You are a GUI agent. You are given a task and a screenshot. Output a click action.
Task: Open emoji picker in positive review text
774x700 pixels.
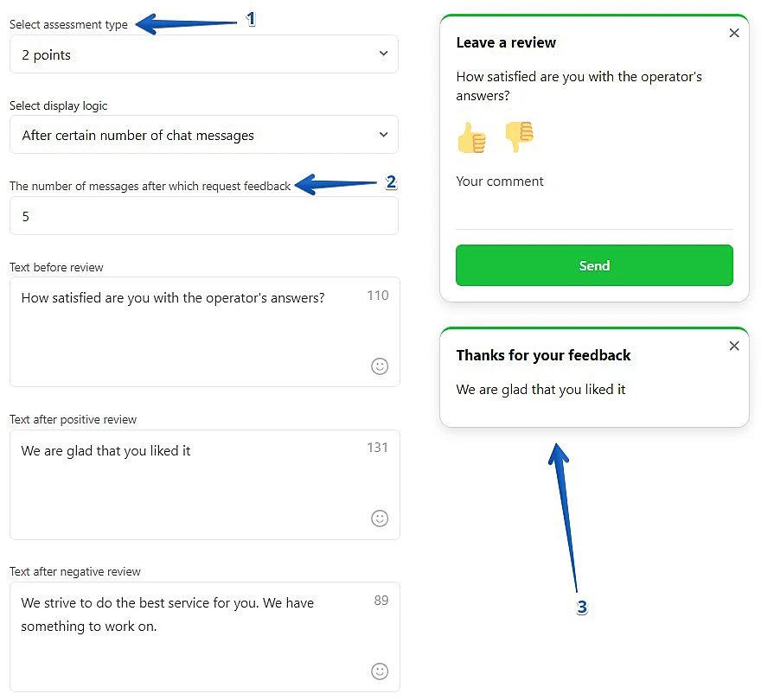380,518
